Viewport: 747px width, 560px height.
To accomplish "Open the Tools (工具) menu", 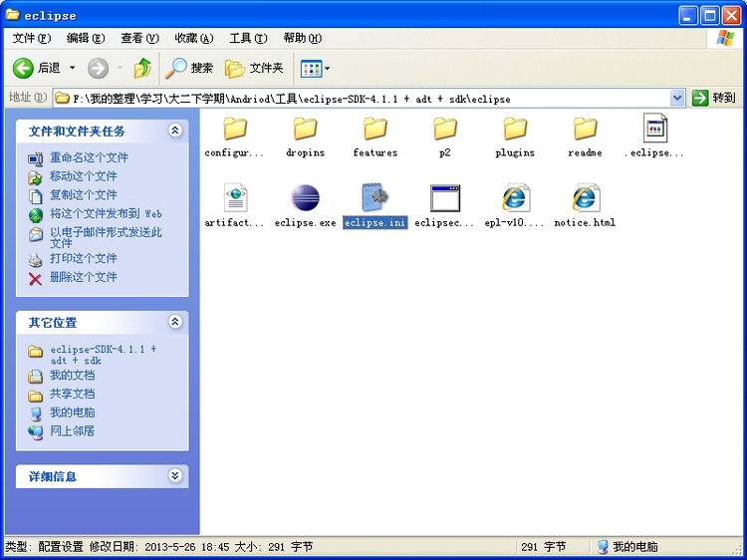I will click(x=247, y=38).
